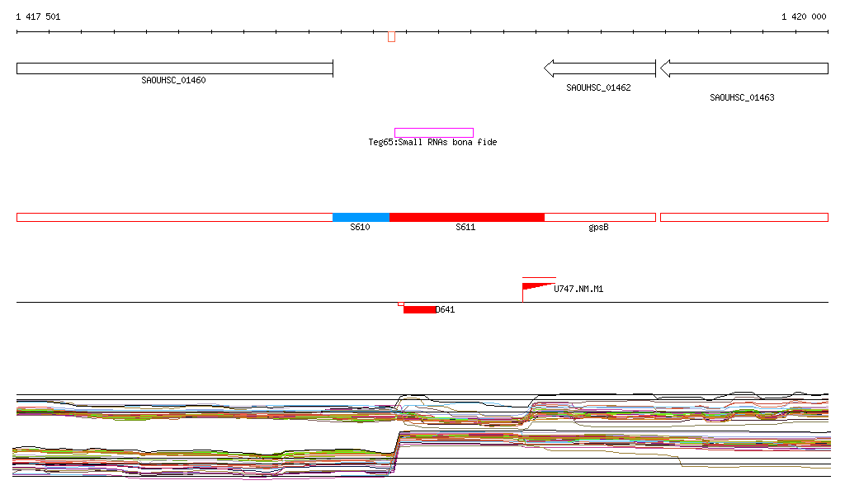The width and height of the screenshot is (845, 504).
Task: Select the solid red S611 segment
Action: pos(466,217)
